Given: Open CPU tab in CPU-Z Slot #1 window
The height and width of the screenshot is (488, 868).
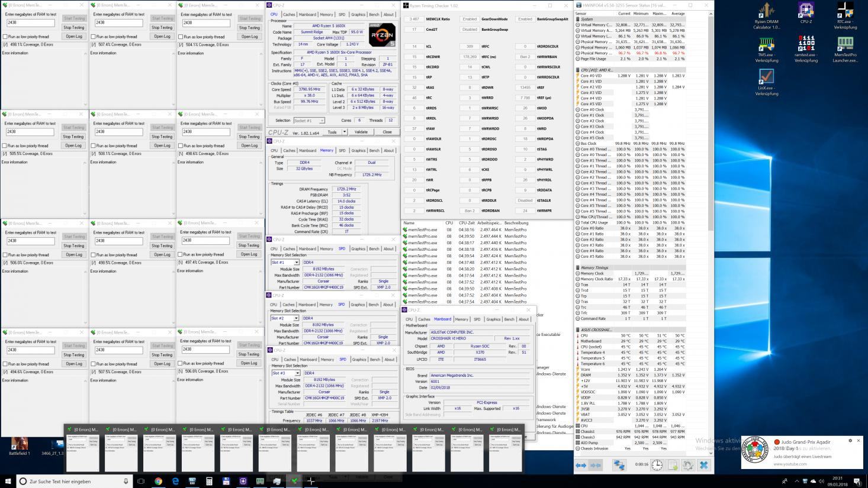Looking at the screenshot, I should [x=274, y=248].
